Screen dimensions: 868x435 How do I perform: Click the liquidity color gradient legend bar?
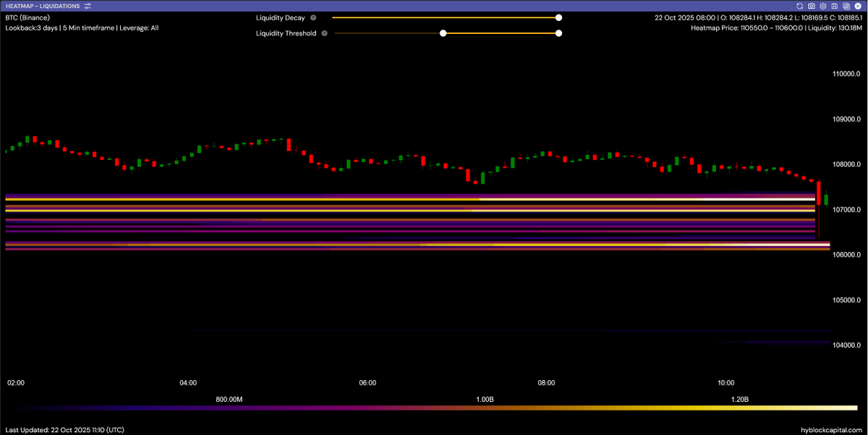coord(431,408)
